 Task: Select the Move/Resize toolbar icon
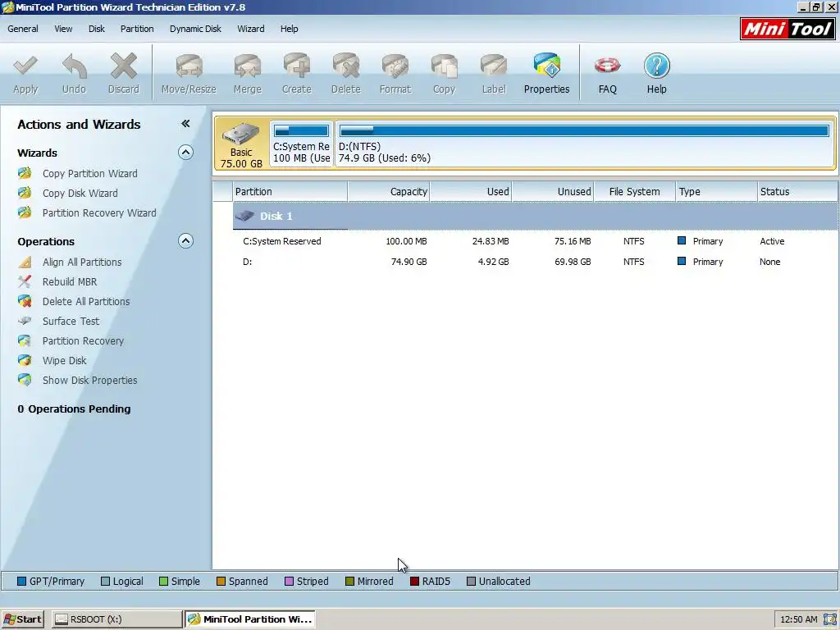pos(189,66)
